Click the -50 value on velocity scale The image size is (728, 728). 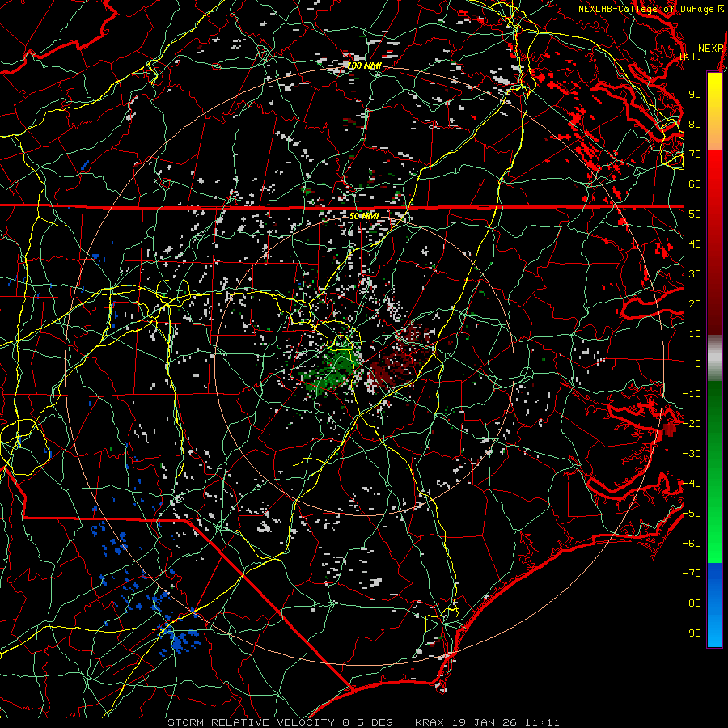point(692,514)
